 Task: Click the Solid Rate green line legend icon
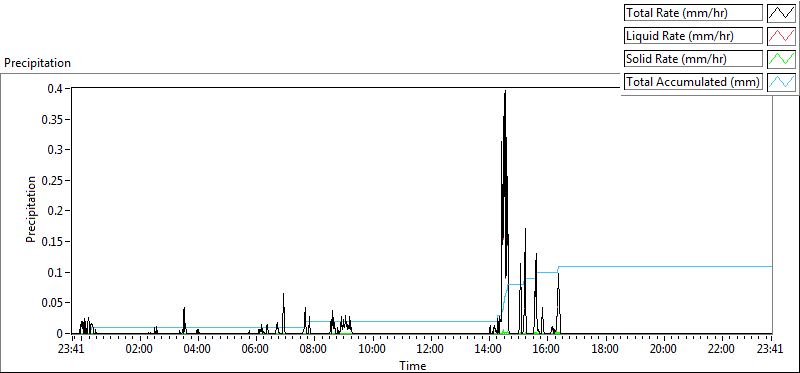coord(781,59)
